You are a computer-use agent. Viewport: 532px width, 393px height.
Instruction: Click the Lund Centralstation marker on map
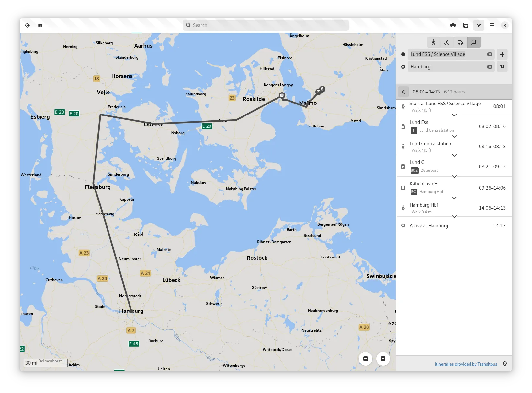(318, 92)
